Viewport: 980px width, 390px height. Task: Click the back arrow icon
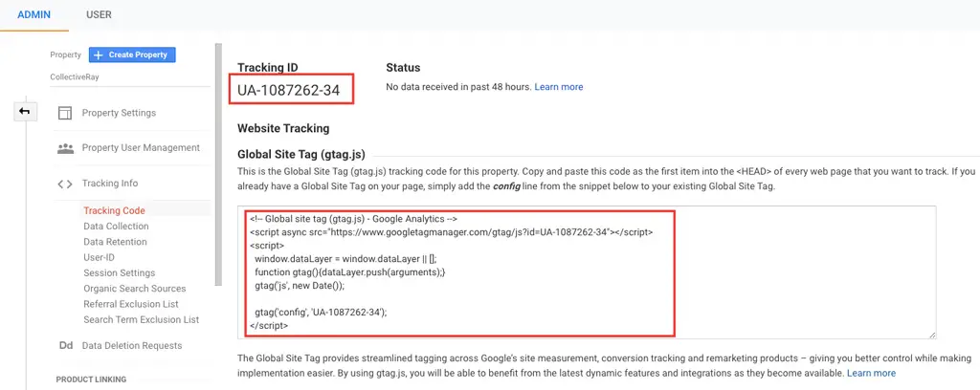tap(25, 112)
